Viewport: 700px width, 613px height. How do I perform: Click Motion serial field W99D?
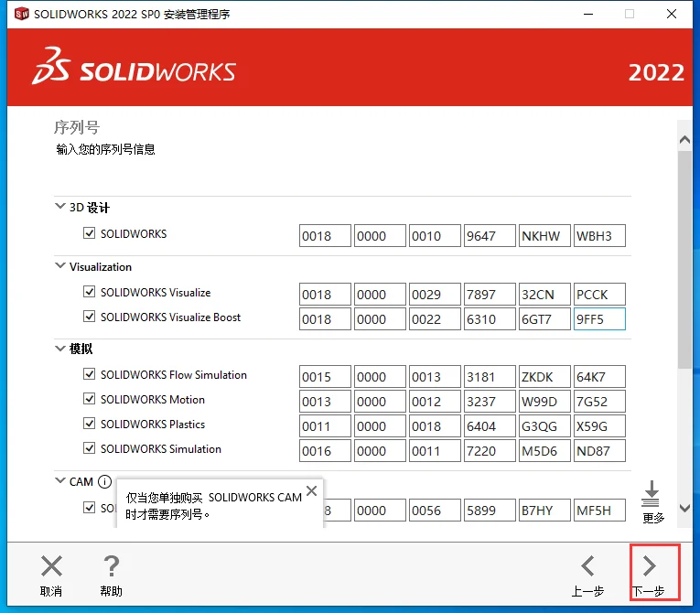544,402
